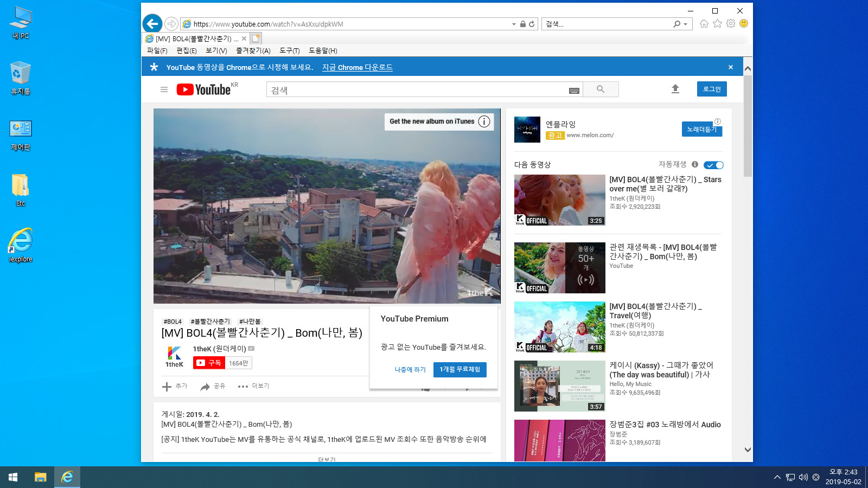The width and height of the screenshot is (868, 488).
Task: Open the video info card icon
Action: click(484, 121)
